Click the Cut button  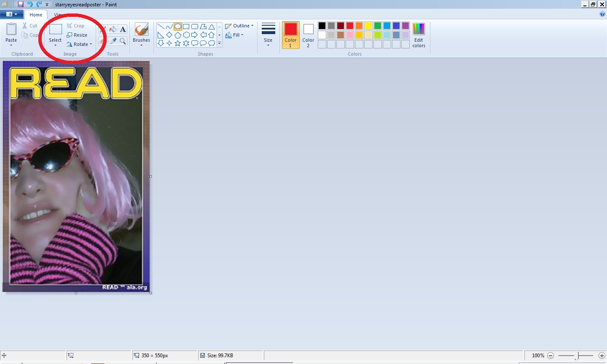click(30, 26)
